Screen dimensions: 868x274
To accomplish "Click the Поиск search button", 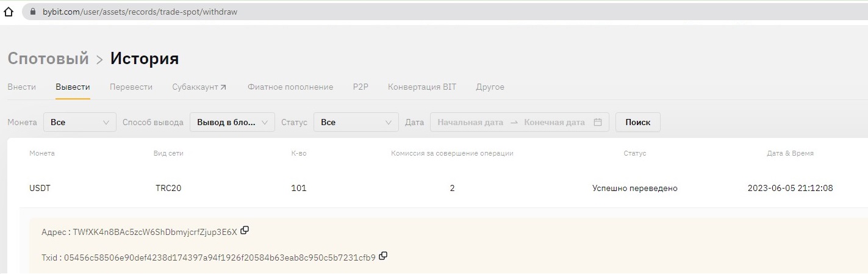I will coord(638,122).
